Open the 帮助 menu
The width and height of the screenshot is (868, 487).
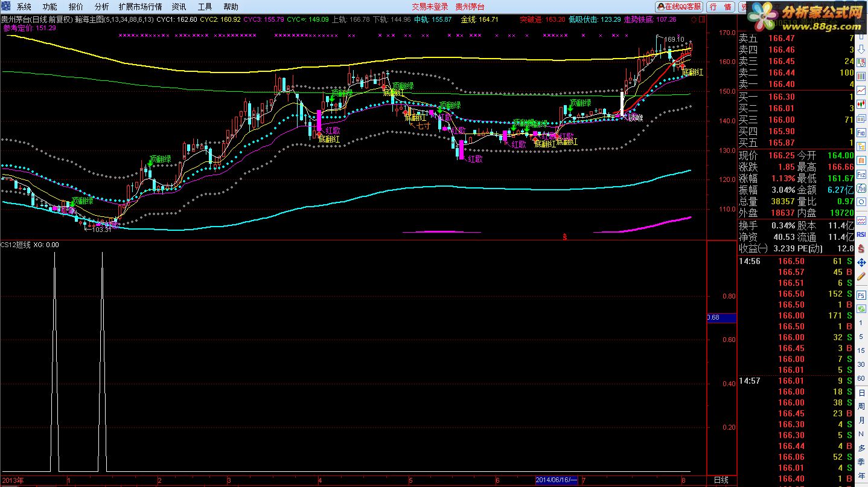(231, 7)
